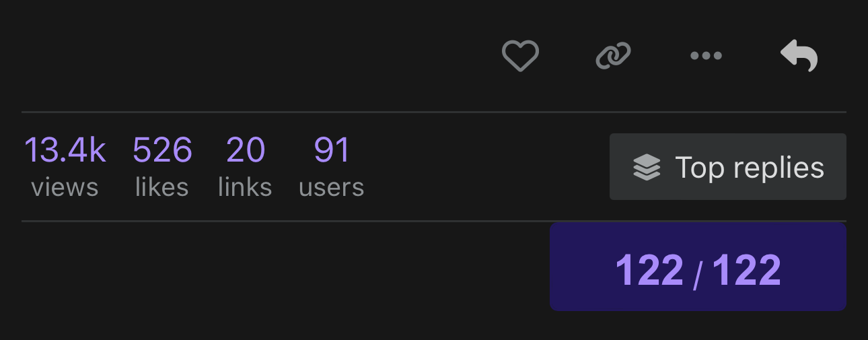Open the 122 / 122 topic progress indicator
Image resolution: width=868 pixels, height=340 pixels.
point(698,267)
